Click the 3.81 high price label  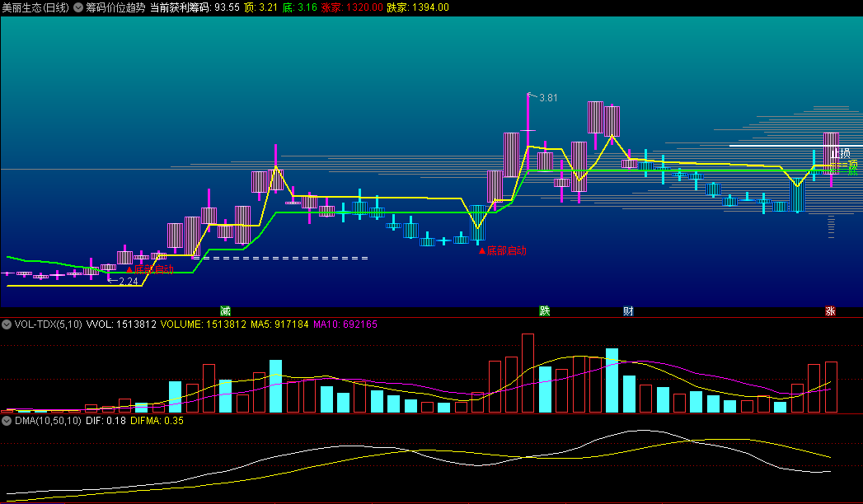tap(548, 98)
